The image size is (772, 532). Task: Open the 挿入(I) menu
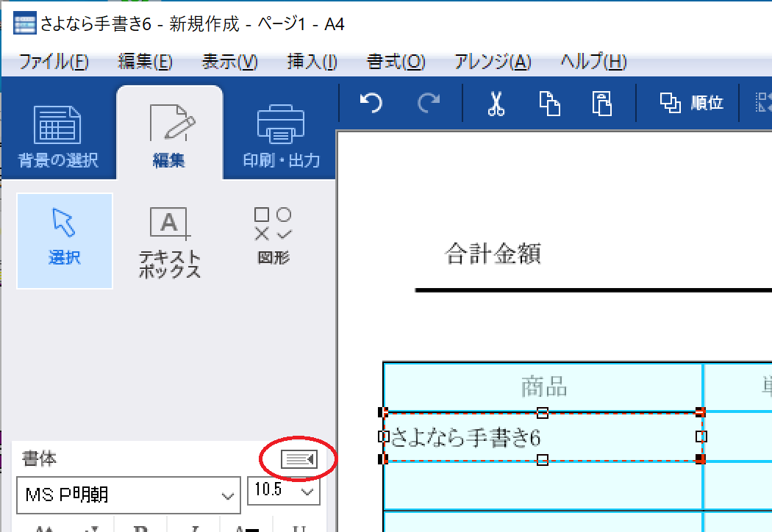coord(312,62)
